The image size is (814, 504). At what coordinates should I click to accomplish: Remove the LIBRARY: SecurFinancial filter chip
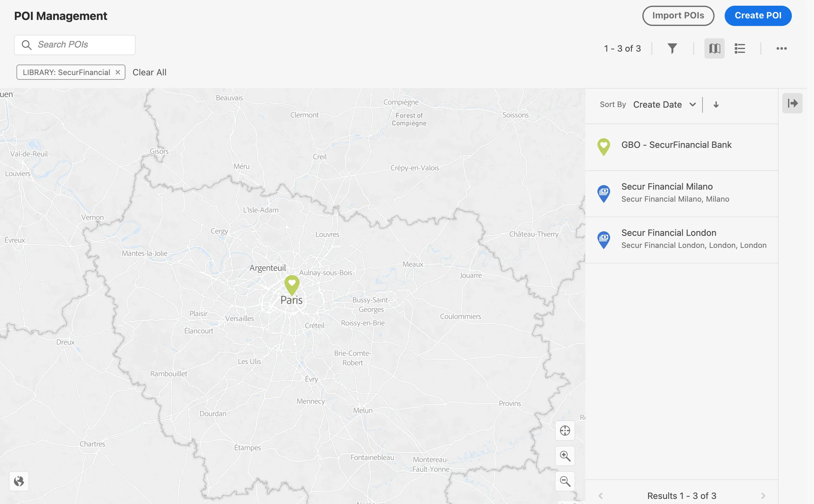(x=118, y=72)
